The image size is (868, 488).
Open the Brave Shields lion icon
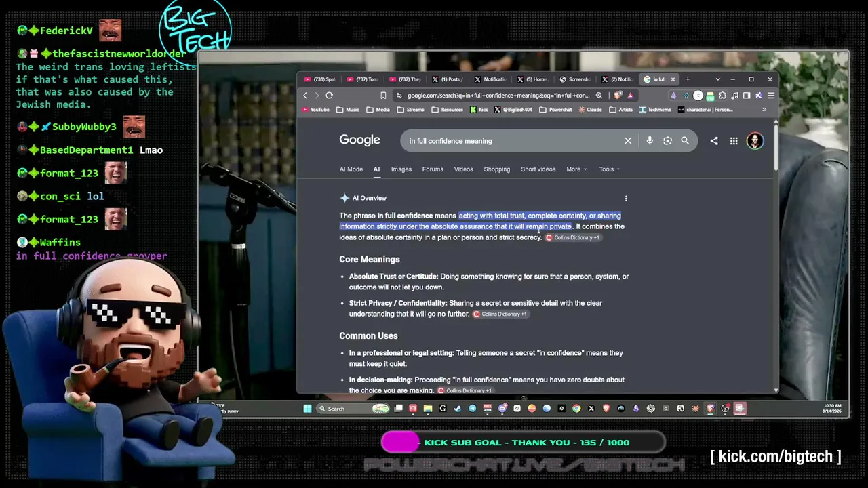(618, 96)
